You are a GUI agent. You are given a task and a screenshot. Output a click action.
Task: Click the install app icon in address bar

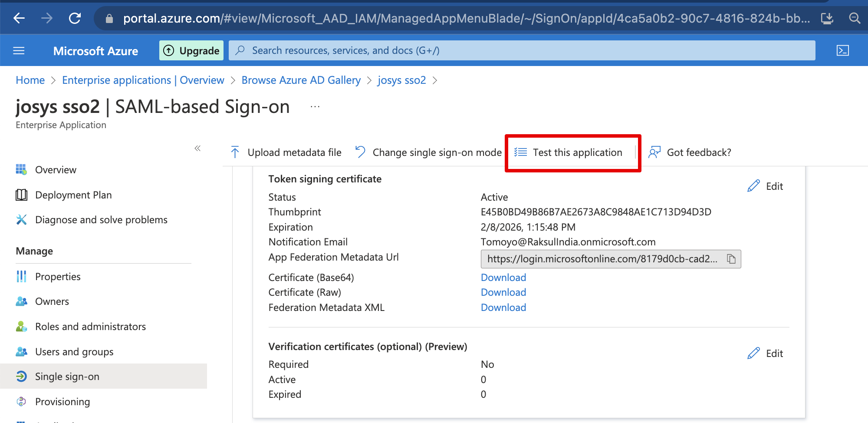(827, 18)
